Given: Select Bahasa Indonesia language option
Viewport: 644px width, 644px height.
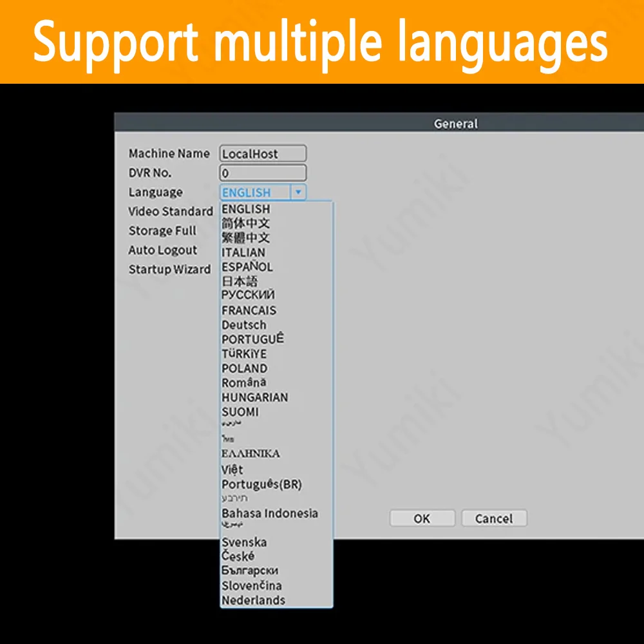Looking at the screenshot, I should (270, 513).
